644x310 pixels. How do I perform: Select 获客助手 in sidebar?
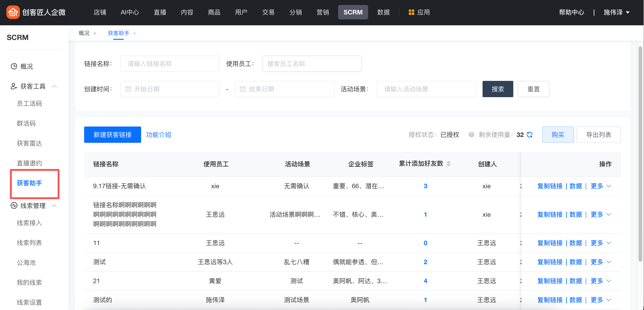coord(29,183)
